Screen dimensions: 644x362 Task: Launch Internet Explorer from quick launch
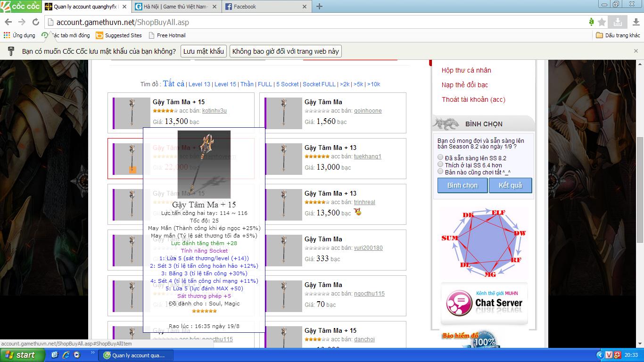[66, 355]
